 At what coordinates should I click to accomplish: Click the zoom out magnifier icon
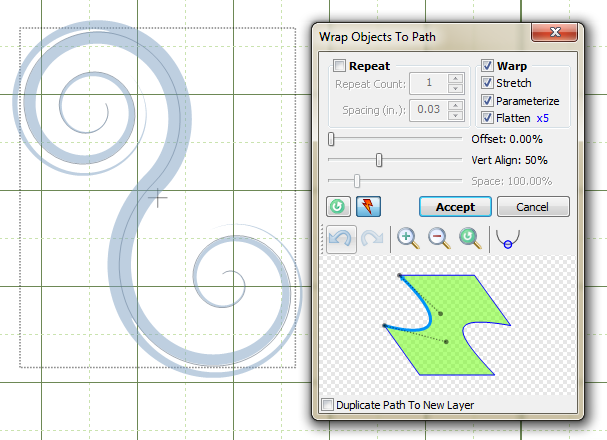click(x=439, y=239)
